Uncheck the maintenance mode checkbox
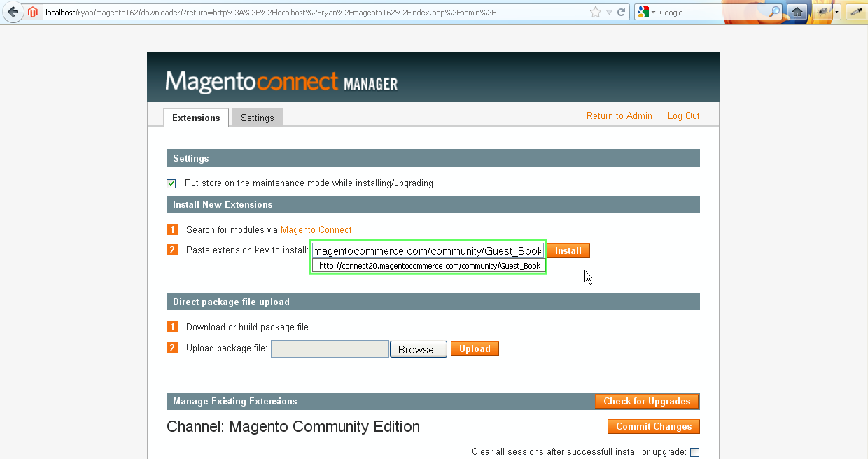Viewport: 868px width, 459px height. click(x=171, y=183)
